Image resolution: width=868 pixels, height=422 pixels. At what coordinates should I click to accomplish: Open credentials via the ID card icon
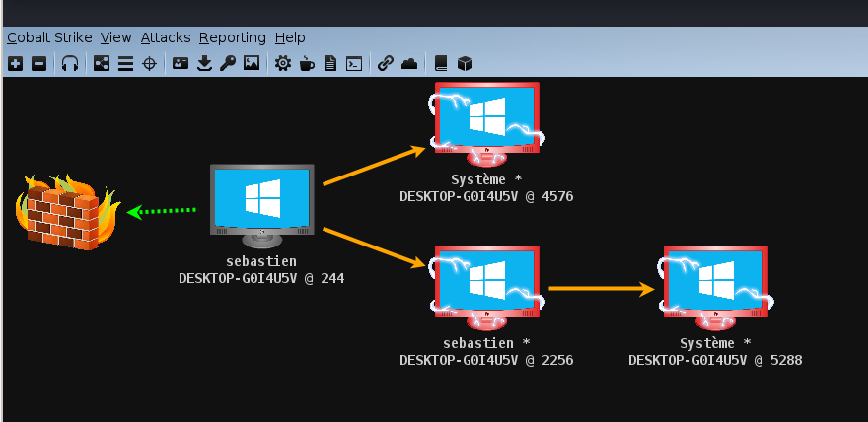click(x=181, y=64)
